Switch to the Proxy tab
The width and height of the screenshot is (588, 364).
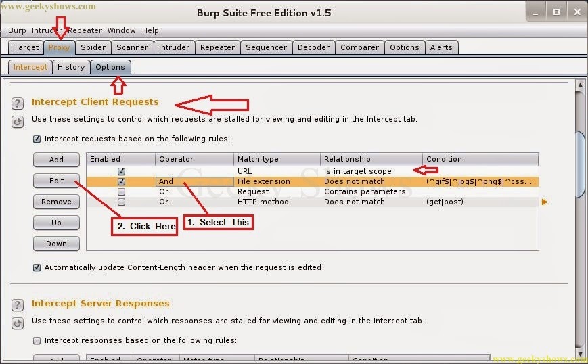coord(60,47)
